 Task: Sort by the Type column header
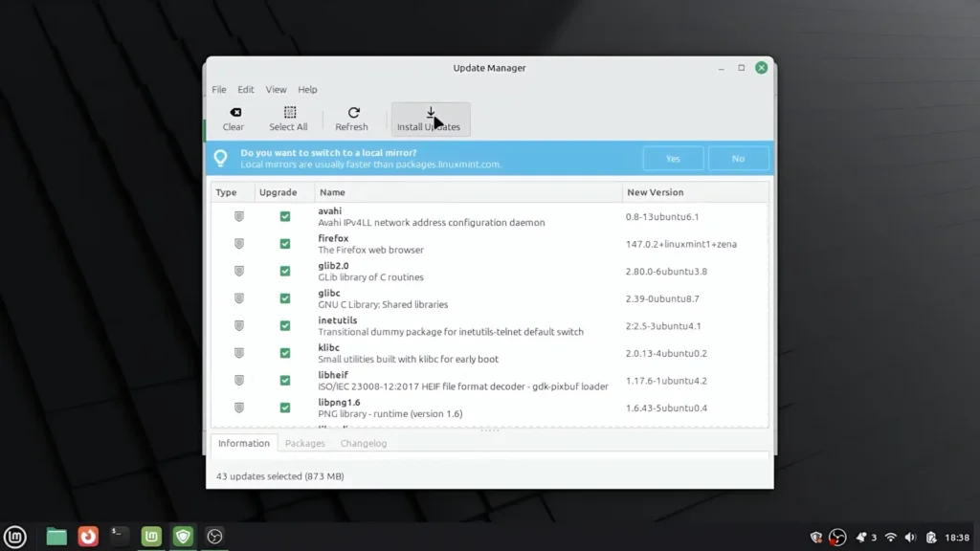click(x=233, y=192)
